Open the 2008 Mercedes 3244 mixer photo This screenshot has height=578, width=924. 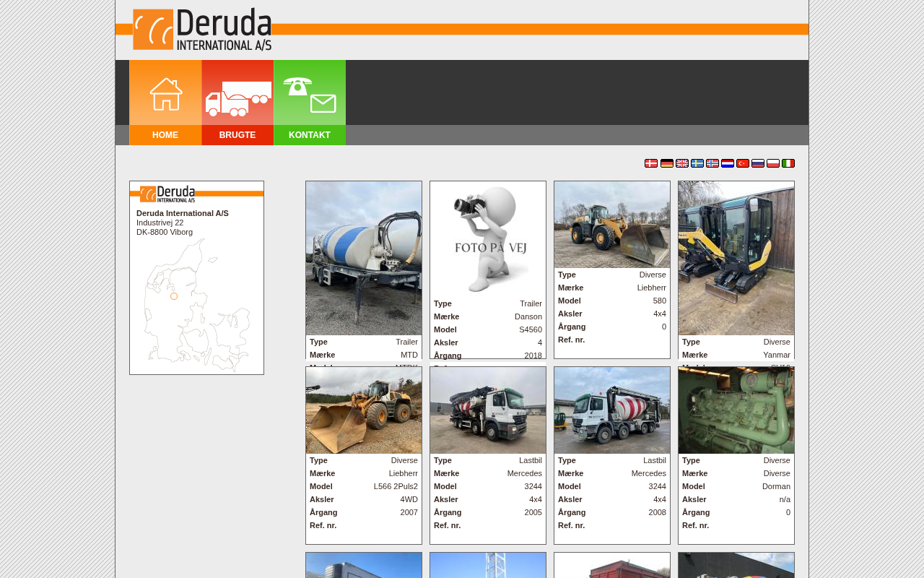[612, 410]
